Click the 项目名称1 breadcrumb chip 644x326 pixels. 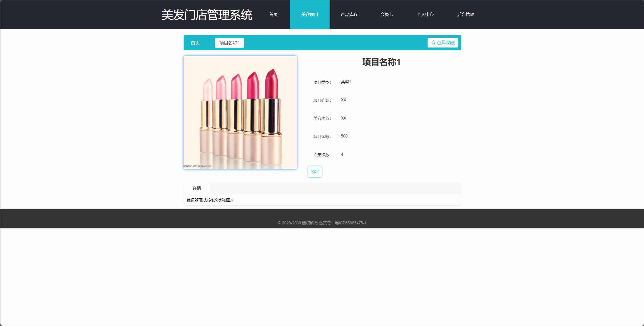point(229,43)
